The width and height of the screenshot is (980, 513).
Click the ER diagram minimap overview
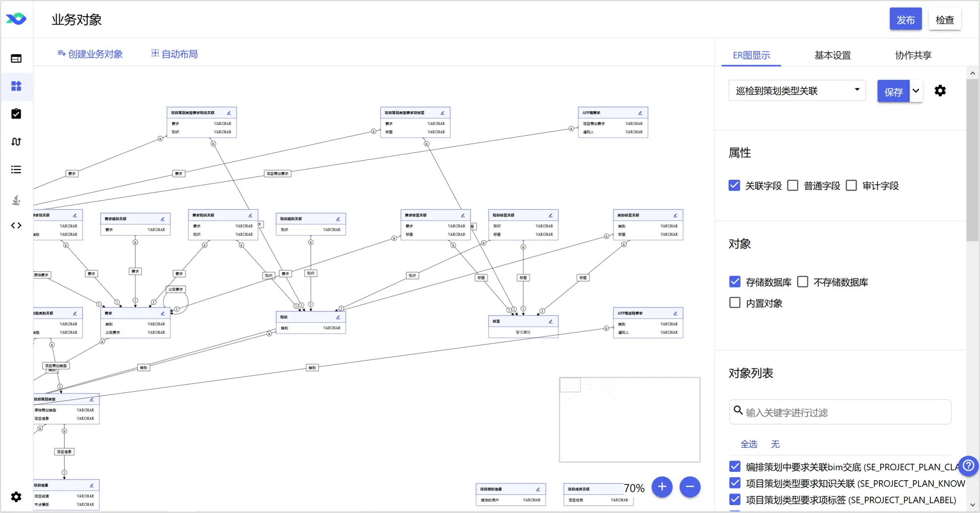630,419
